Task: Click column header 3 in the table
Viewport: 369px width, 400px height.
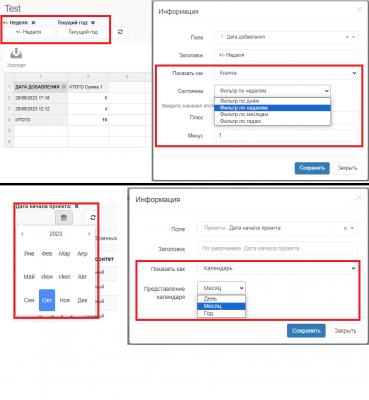Action: pos(127,77)
